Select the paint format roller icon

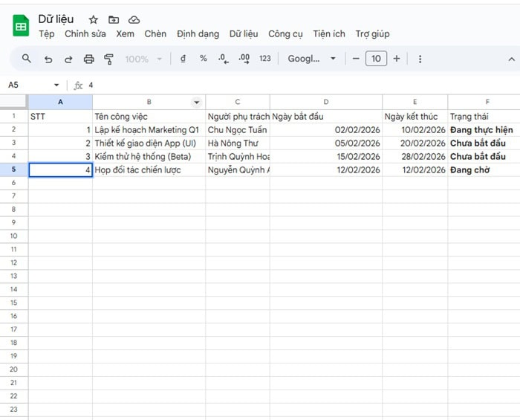[x=109, y=59]
